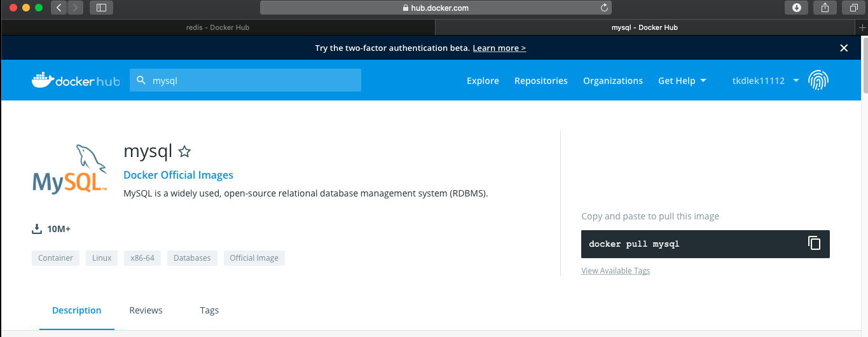Reload the page with the refresh icon
This screenshot has height=337, width=868.
[x=604, y=8]
